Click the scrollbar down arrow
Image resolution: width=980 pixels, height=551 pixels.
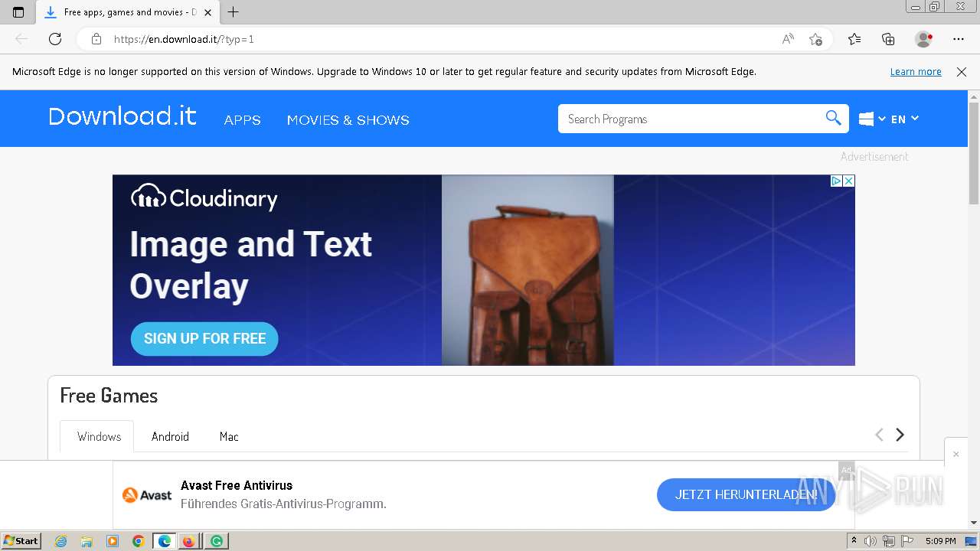coord(974,523)
